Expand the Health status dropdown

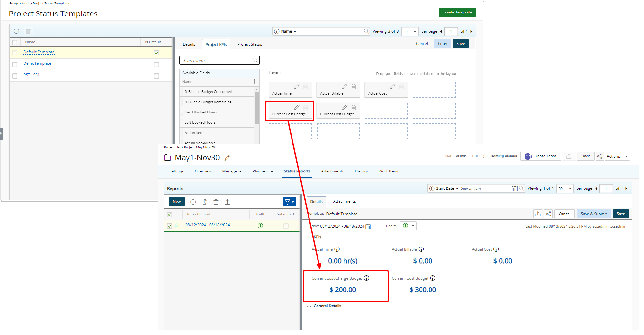point(413,226)
